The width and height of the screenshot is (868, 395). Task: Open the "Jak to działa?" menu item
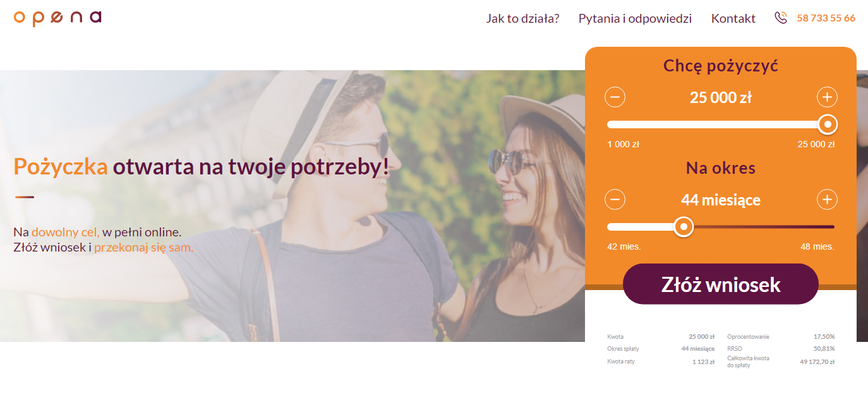tap(522, 18)
